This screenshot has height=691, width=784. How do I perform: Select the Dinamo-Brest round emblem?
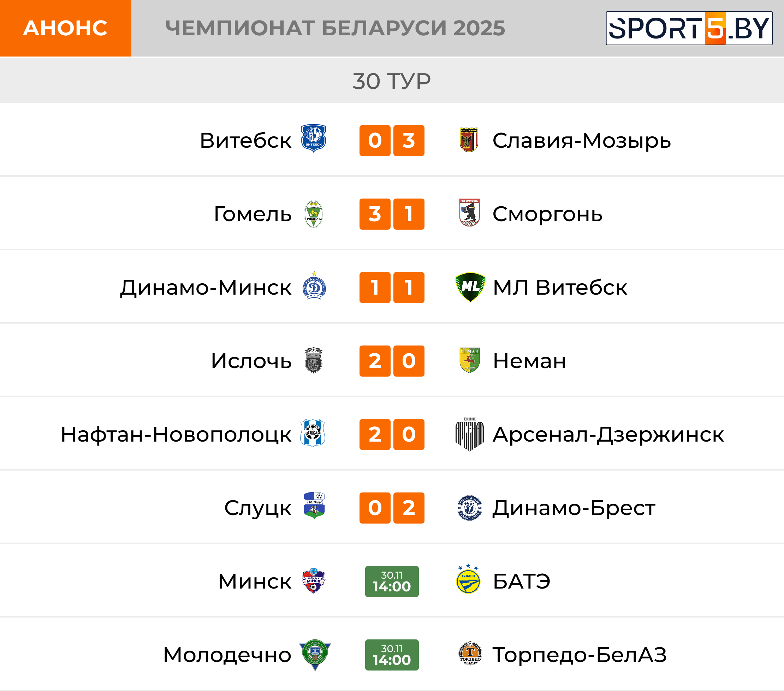point(469,508)
